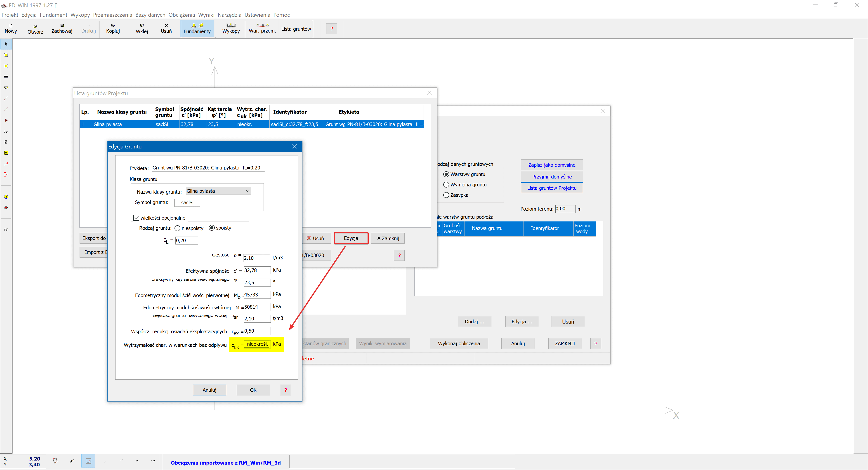Open the Projekt menu
Viewport: 868px width, 470px height.
point(10,15)
